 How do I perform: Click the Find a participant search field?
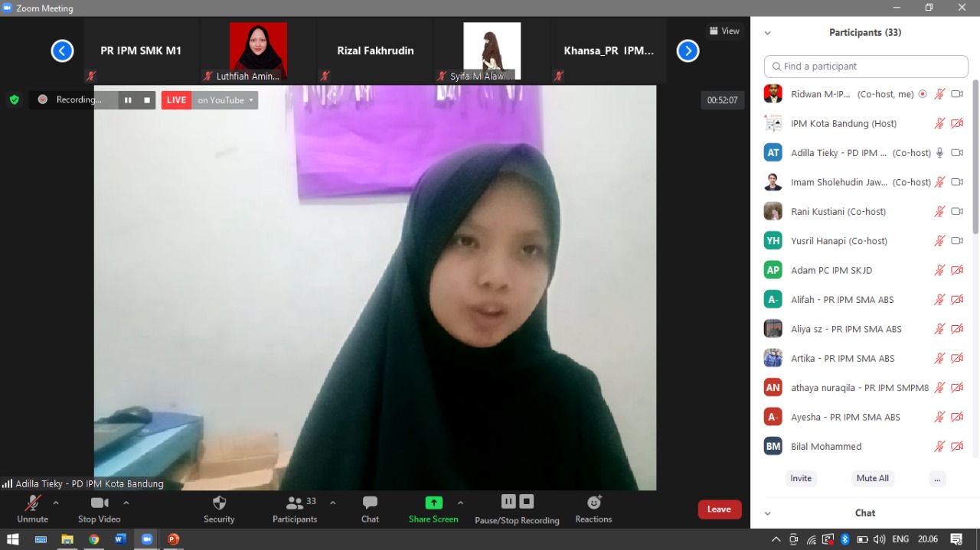(866, 67)
